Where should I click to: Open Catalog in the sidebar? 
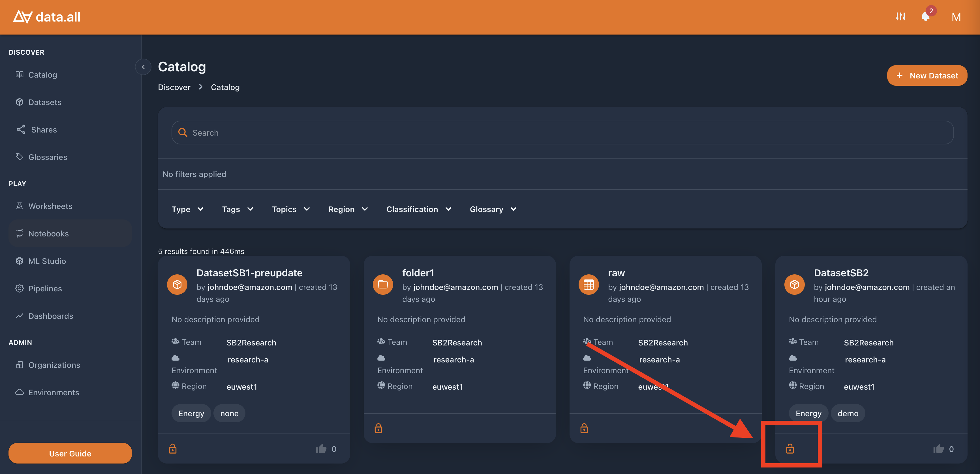point(70,74)
